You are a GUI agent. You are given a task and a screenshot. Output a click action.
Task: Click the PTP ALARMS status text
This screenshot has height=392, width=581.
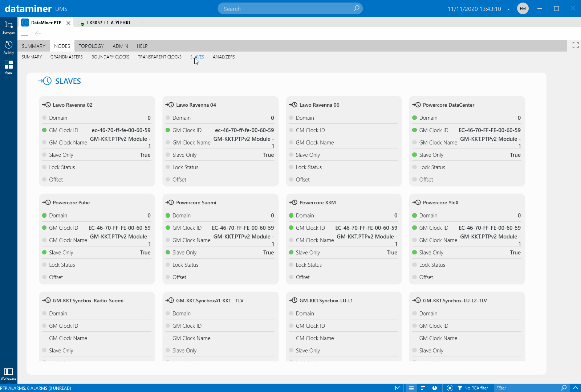point(36,388)
